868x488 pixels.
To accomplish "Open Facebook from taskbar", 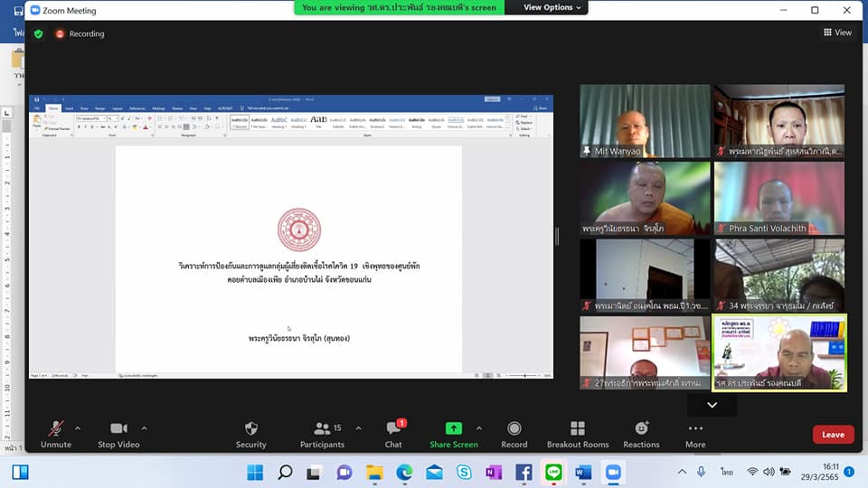I will pyautogui.click(x=524, y=472).
